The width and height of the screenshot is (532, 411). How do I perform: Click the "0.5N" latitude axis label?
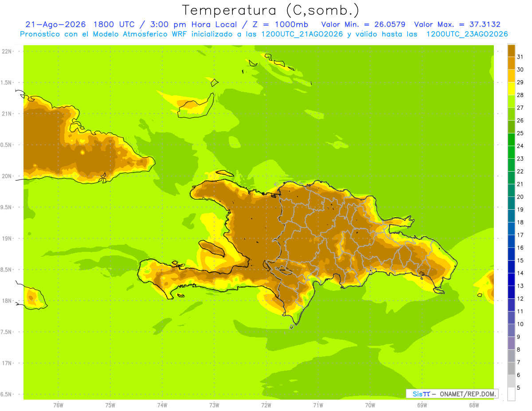[7, 145]
